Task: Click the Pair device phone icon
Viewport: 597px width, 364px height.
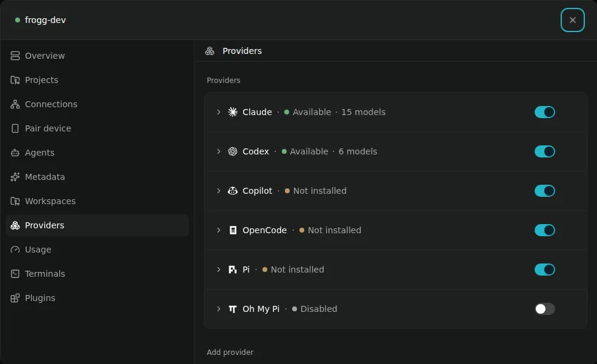Action: pos(15,128)
